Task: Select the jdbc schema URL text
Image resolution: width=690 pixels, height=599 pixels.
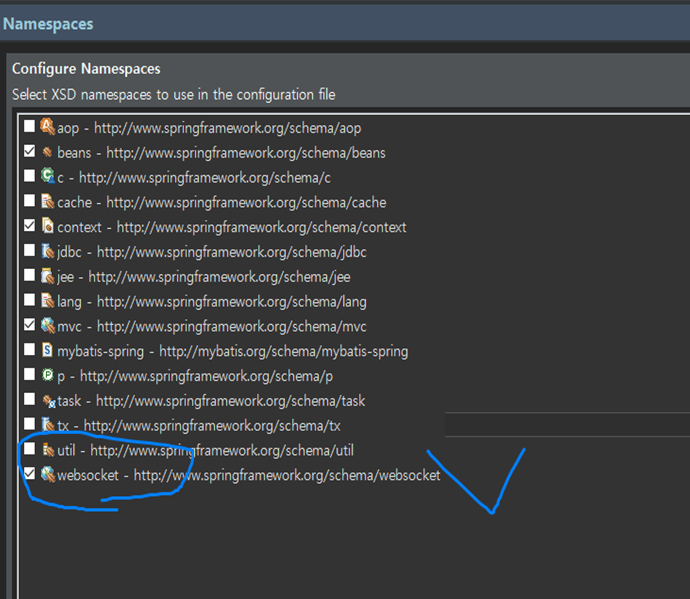Action: click(231, 252)
